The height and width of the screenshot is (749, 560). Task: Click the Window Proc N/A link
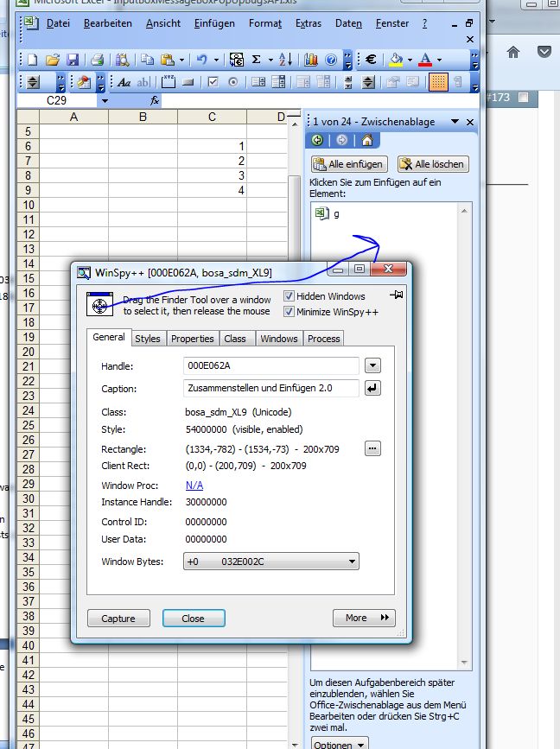click(x=194, y=486)
